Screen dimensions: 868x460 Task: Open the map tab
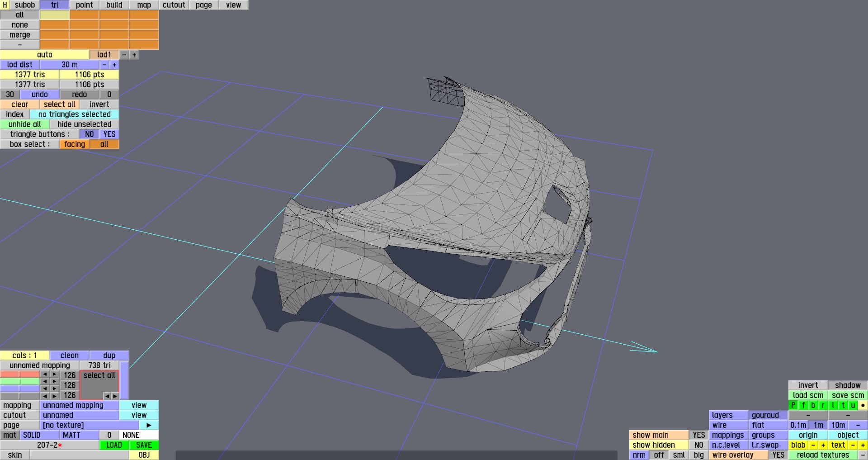pyautogui.click(x=144, y=5)
